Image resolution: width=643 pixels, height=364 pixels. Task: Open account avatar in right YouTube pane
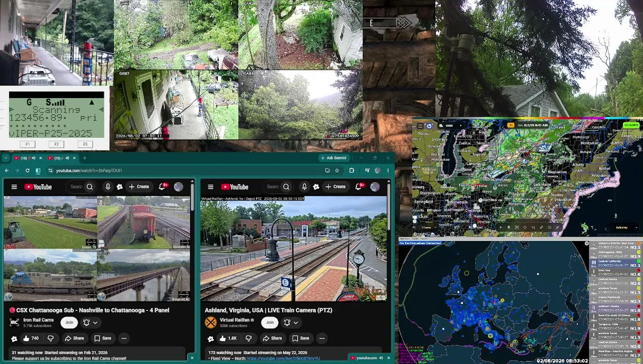(x=375, y=187)
